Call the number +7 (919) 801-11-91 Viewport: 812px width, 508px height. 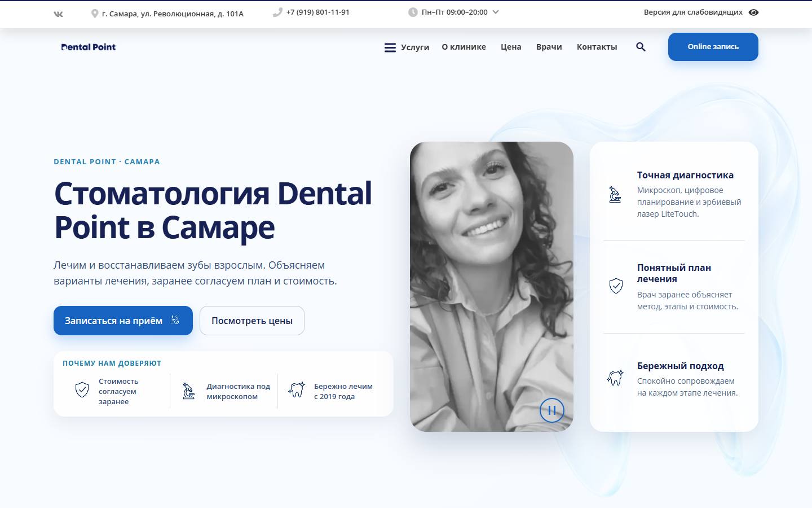(x=318, y=12)
